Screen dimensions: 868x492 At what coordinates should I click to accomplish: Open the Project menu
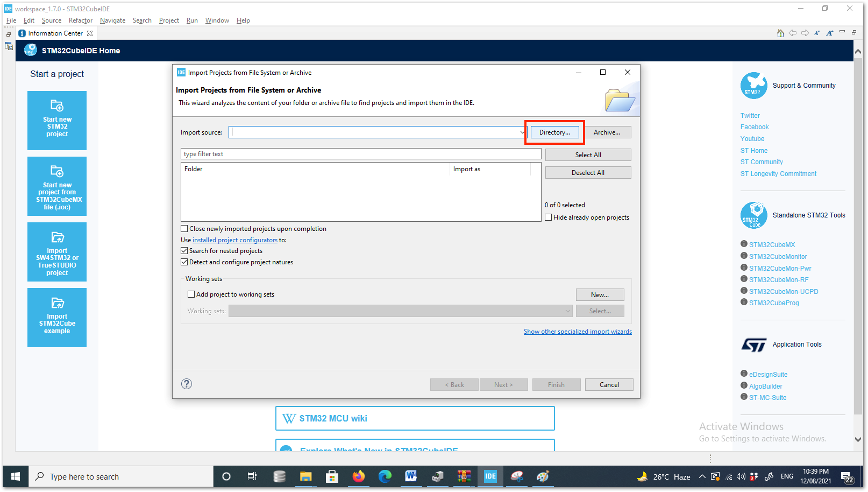(169, 20)
